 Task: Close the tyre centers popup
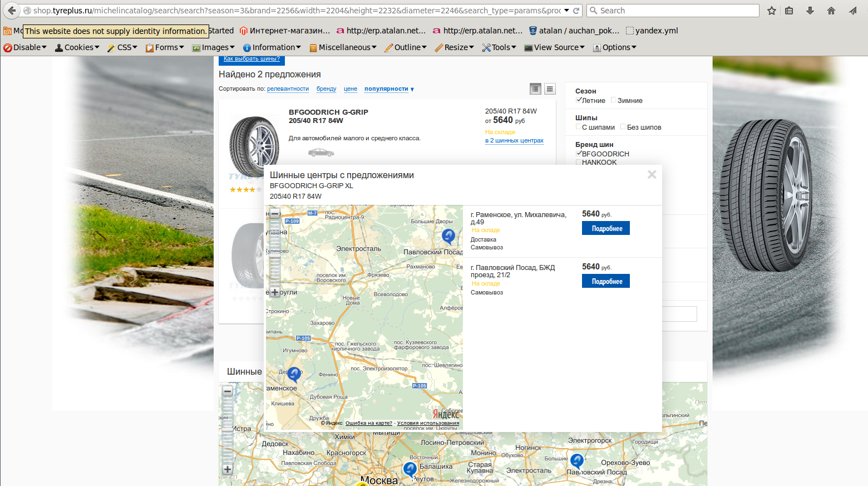click(x=652, y=175)
